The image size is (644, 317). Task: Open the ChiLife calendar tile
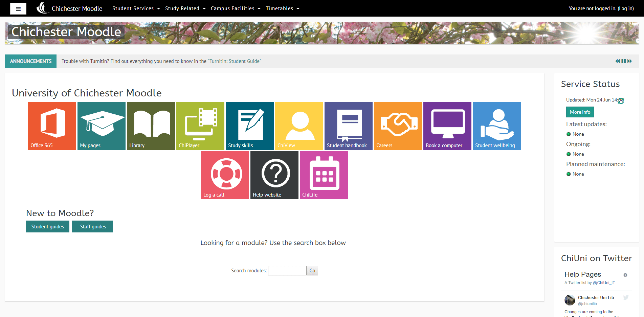[x=324, y=175]
